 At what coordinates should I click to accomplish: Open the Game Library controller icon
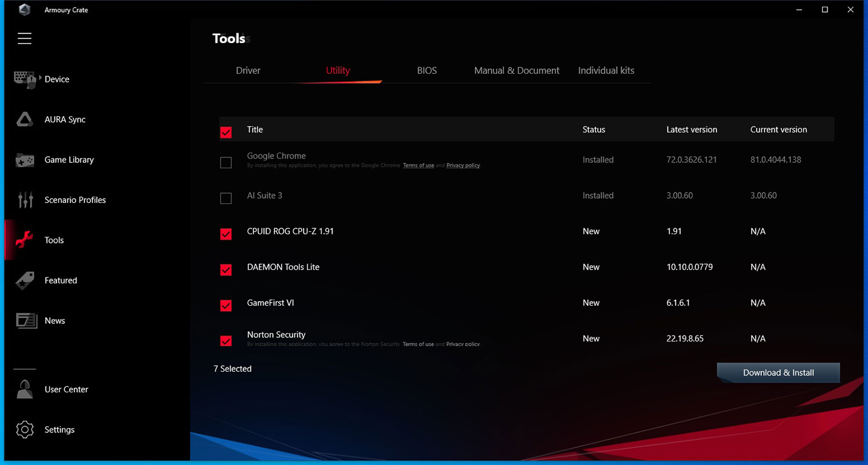25,160
